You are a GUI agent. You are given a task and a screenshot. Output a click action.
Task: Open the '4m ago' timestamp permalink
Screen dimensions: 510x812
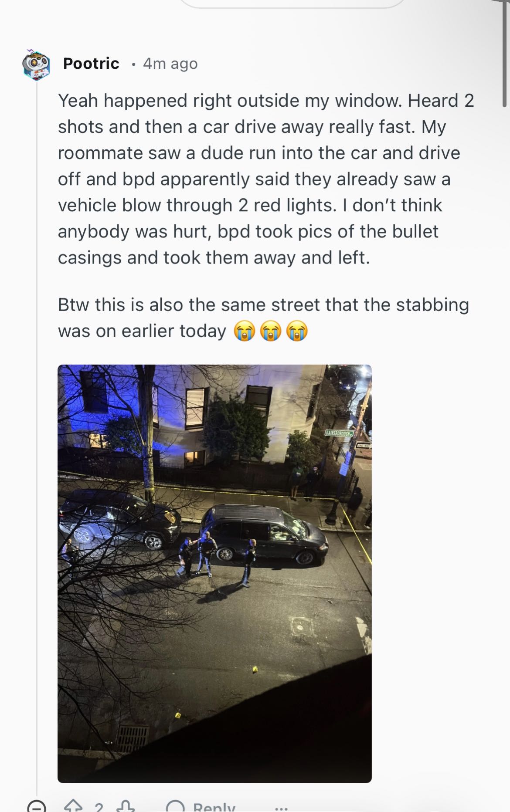point(170,64)
